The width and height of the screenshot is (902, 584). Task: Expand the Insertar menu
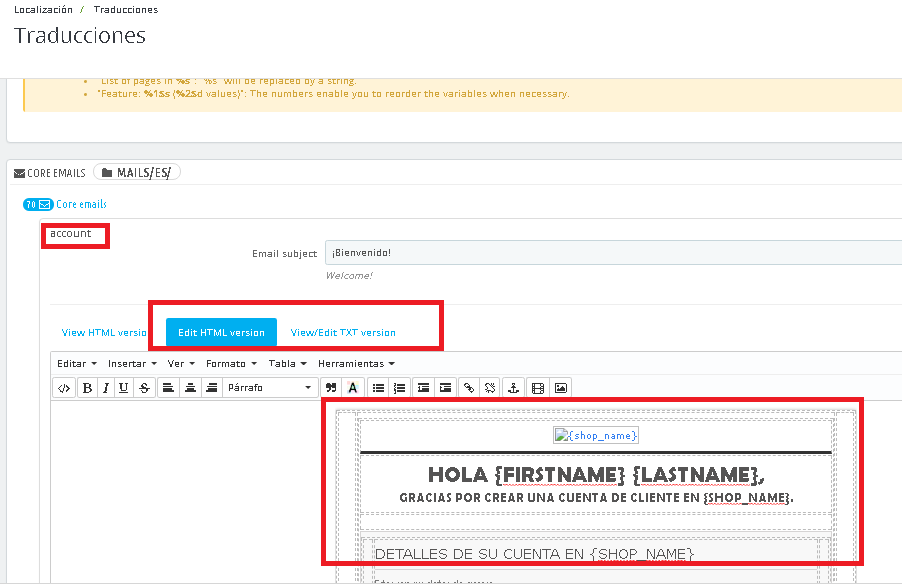click(x=131, y=364)
